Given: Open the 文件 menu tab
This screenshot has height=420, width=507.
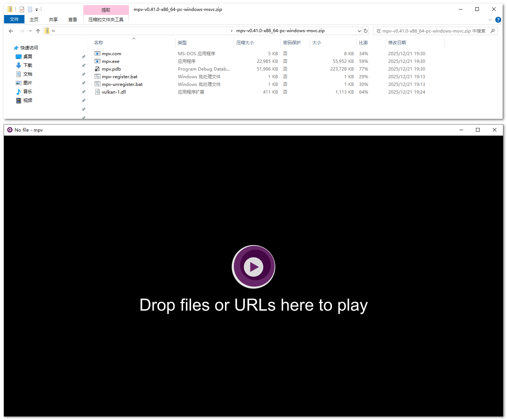Looking at the screenshot, I should 14,19.
